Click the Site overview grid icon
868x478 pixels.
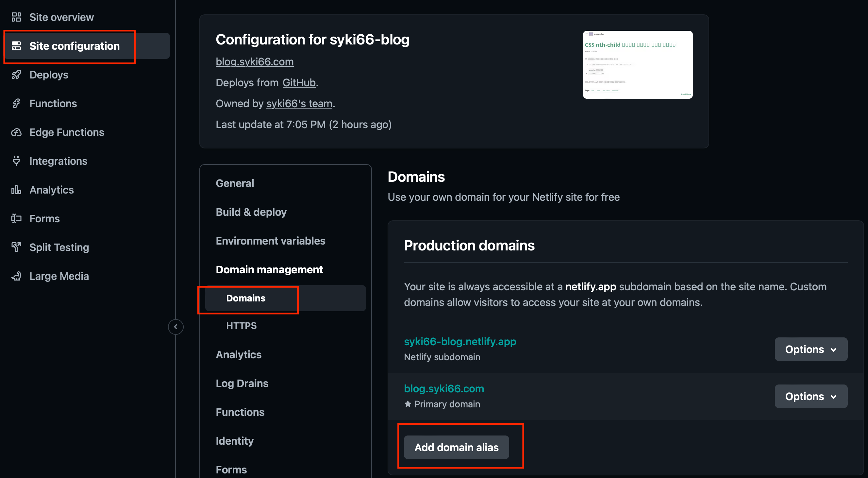pos(16,17)
